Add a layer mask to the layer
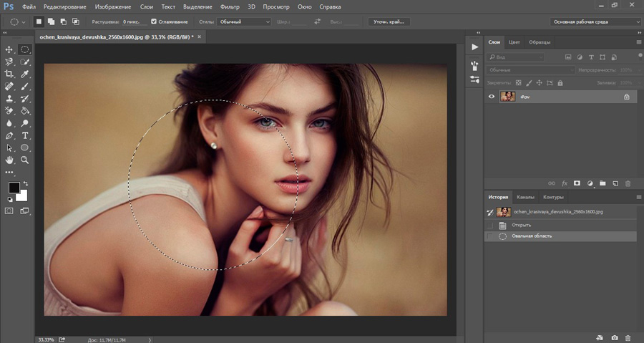The image size is (644, 343). [x=577, y=183]
